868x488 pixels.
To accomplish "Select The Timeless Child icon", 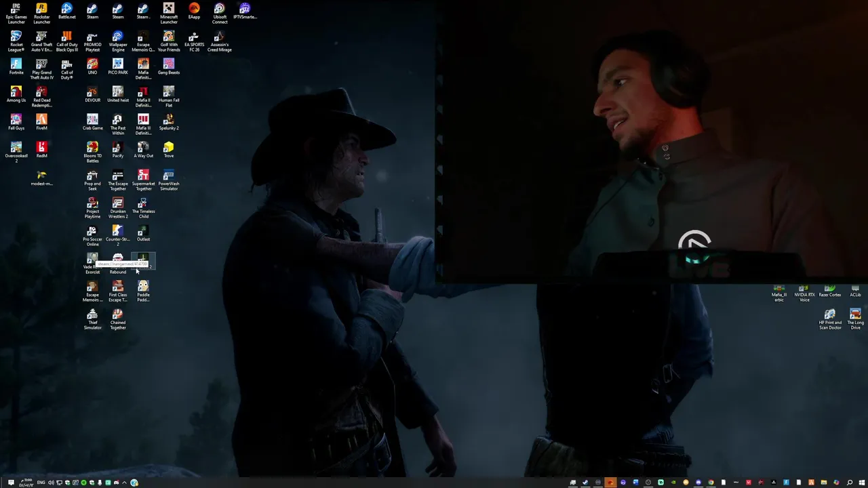I will (143, 208).
